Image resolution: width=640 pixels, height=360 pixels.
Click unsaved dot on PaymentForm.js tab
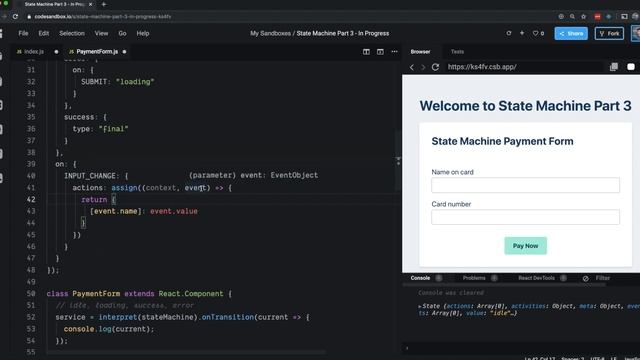[x=124, y=52]
